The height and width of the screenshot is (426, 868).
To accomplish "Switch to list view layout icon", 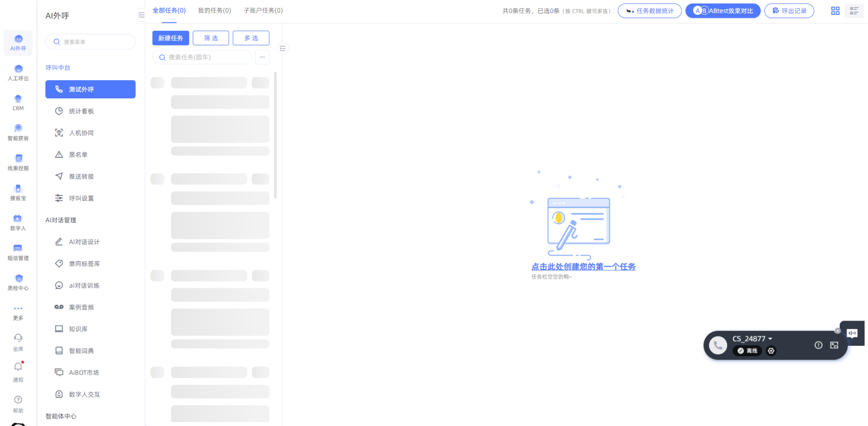I will pyautogui.click(x=854, y=11).
